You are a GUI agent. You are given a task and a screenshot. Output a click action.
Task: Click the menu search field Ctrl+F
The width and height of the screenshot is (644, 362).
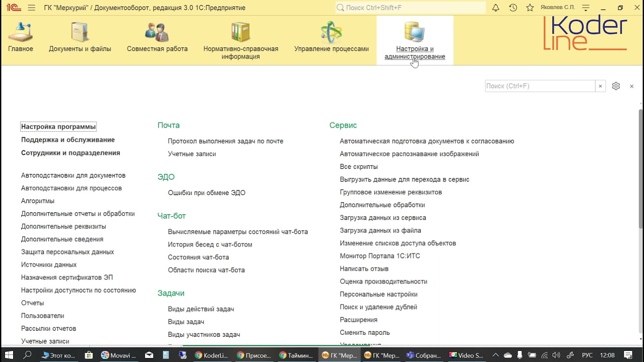pyautogui.click(x=540, y=86)
